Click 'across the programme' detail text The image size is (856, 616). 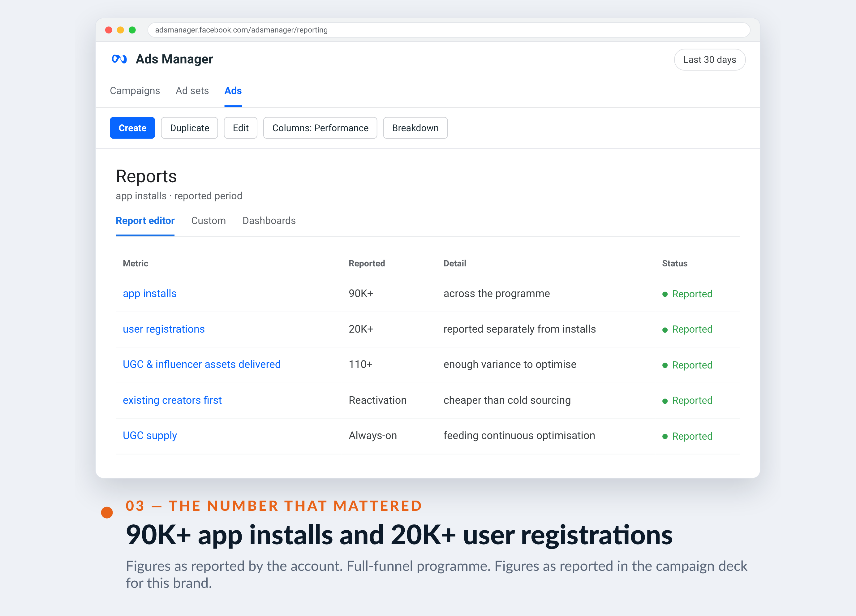[496, 294]
